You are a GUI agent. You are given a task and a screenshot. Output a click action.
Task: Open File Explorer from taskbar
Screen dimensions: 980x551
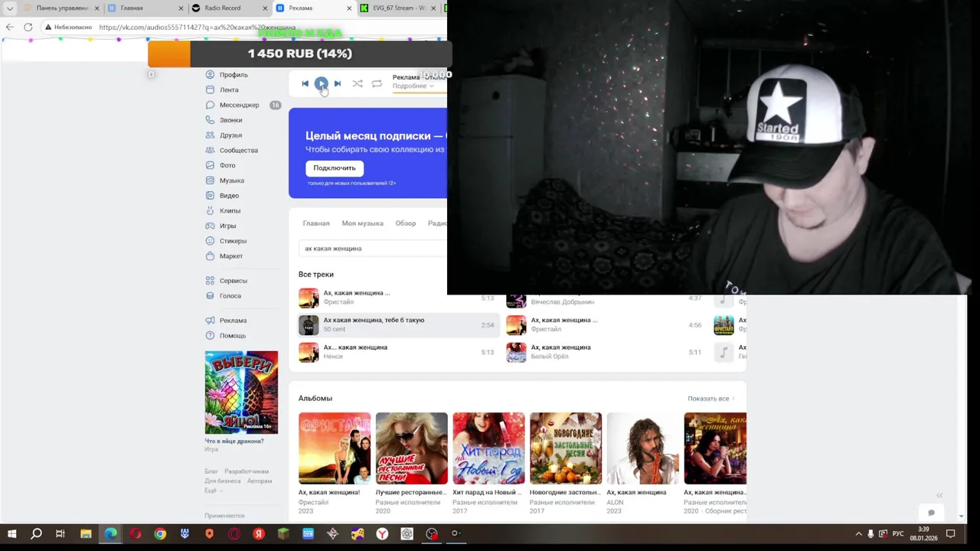(x=86, y=533)
